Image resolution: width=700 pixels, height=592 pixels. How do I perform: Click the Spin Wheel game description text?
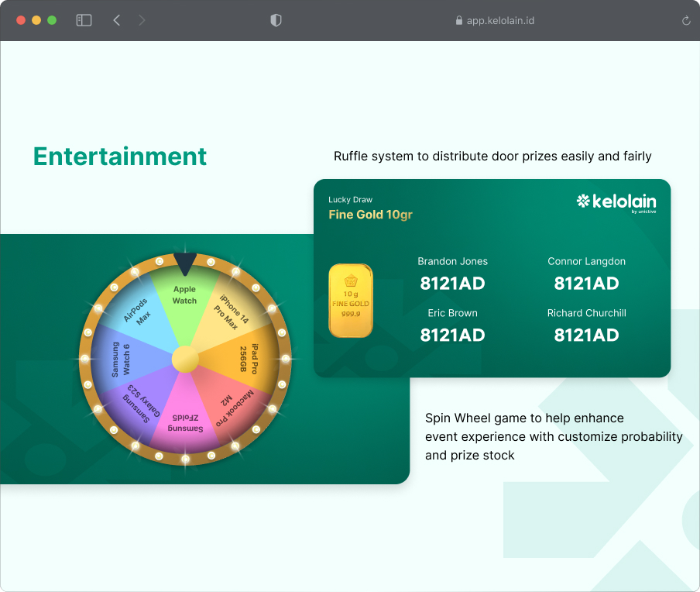(x=554, y=436)
